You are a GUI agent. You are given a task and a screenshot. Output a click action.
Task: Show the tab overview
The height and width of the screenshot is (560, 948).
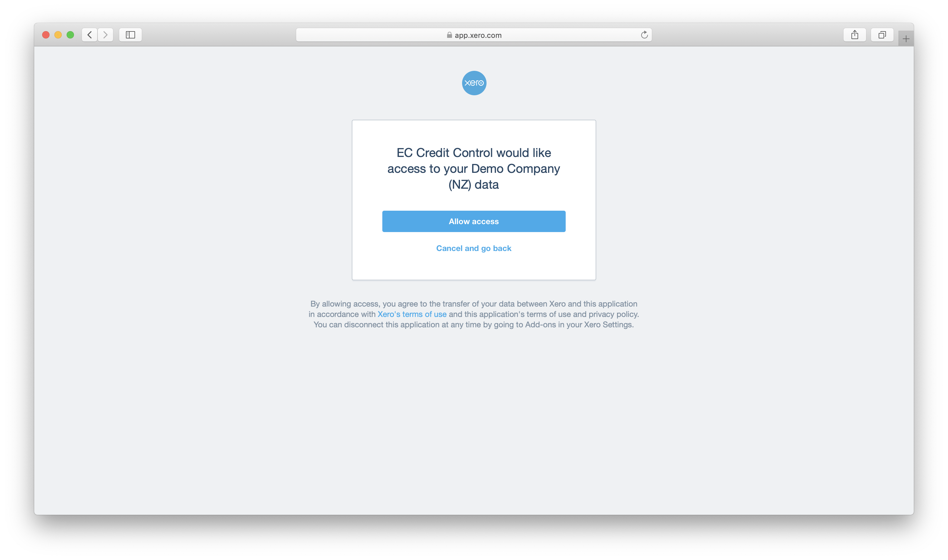(x=882, y=35)
